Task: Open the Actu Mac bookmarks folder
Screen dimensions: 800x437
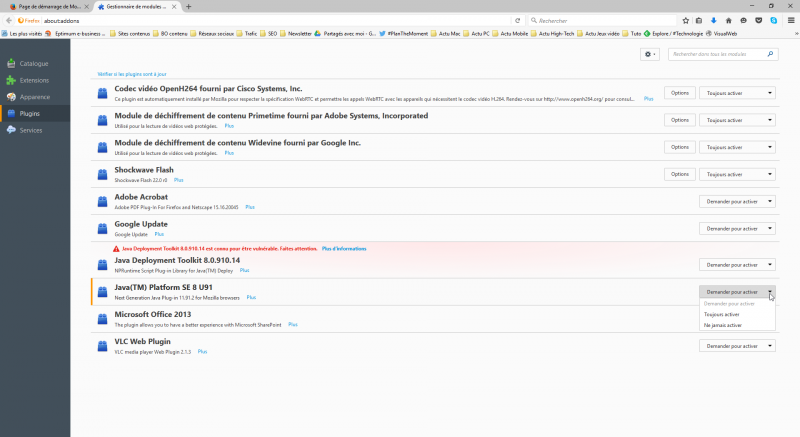Action: coord(445,34)
